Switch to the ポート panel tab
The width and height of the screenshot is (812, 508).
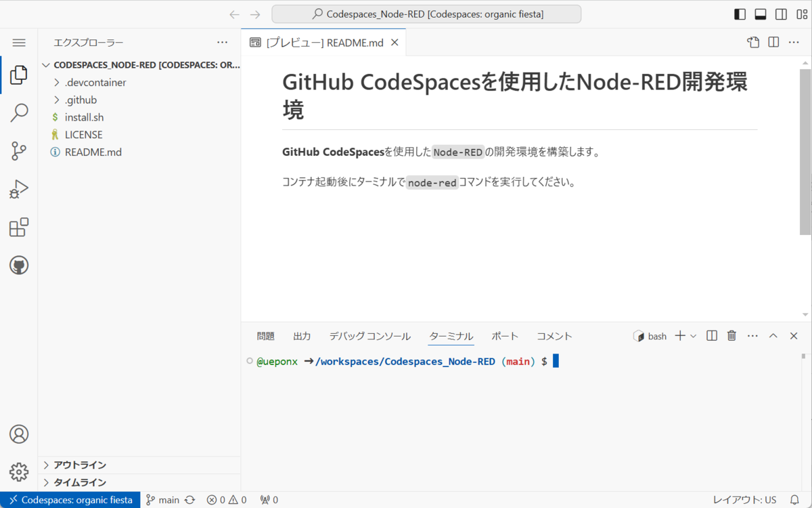[x=505, y=336]
